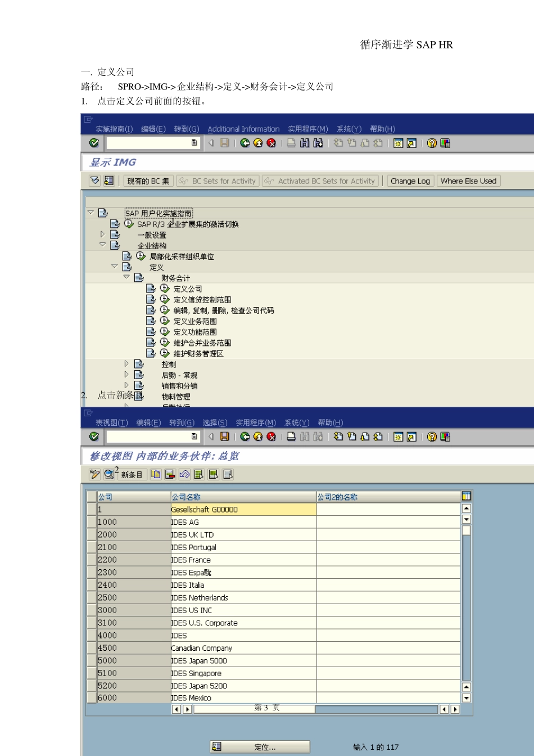Click Find binoculars icon in IMG window toolbar
Viewport: 534px width, 756px height.
304,143
